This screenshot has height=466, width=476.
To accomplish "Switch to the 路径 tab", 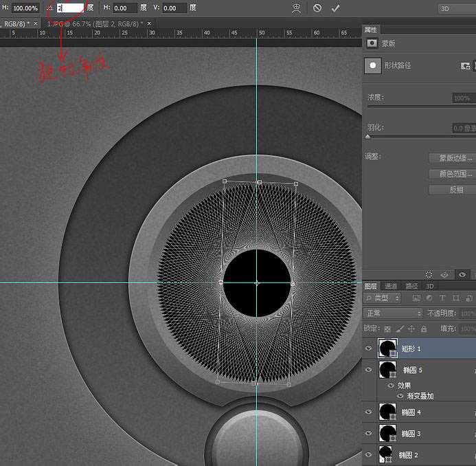I will tap(411, 286).
